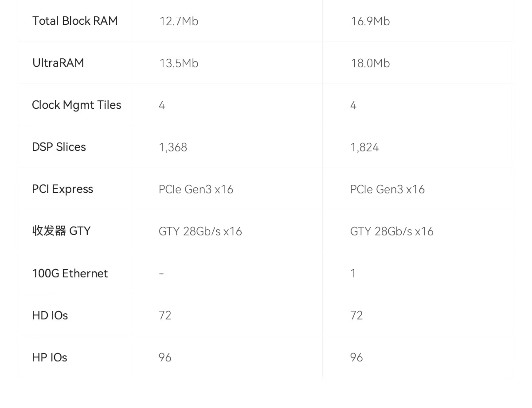Click the 100G Ethernet value 1
Viewport: 532px width, 408px height.
tap(353, 273)
